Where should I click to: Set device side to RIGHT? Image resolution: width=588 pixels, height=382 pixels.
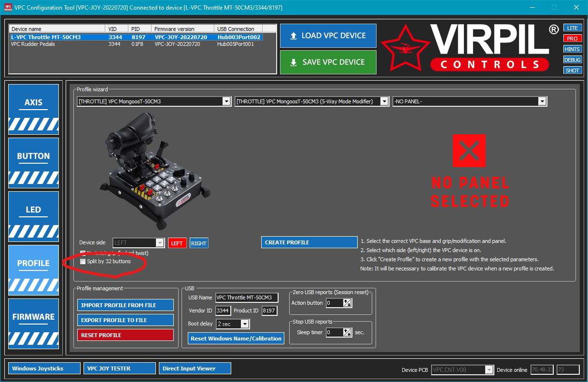pos(199,243)
